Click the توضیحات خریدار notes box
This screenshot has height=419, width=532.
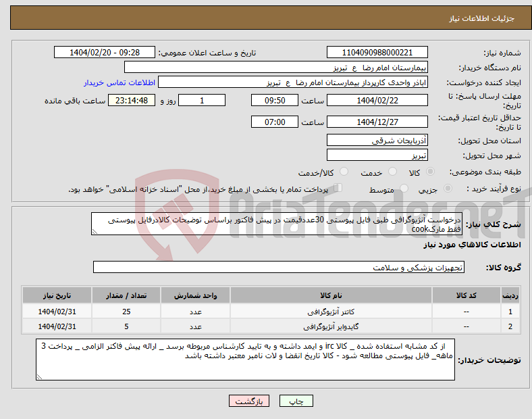coord(245,360)
